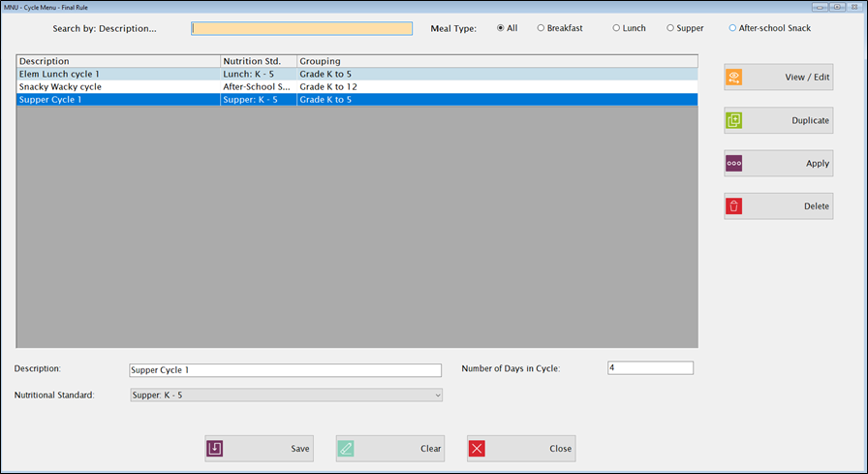This screenshot has width=868, height=474.
Task: Click the Save button label
Action: [300, 449]
